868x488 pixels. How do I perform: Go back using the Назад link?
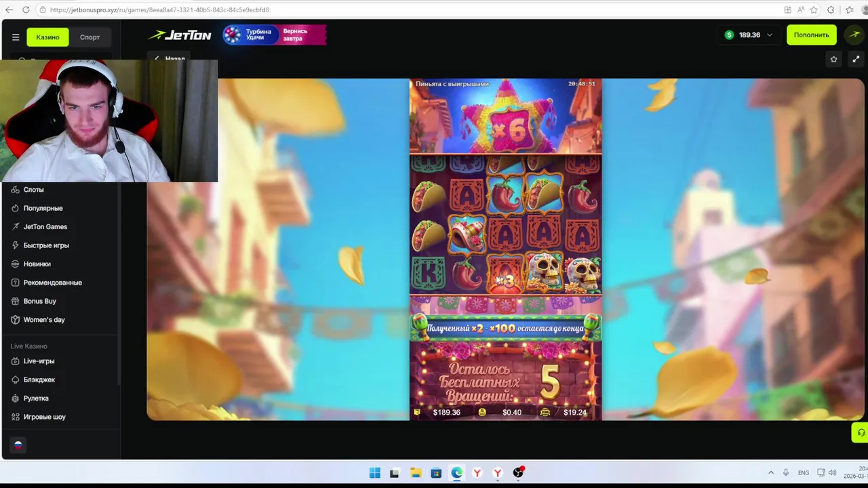pyautogui.click(x=170, y=59)
